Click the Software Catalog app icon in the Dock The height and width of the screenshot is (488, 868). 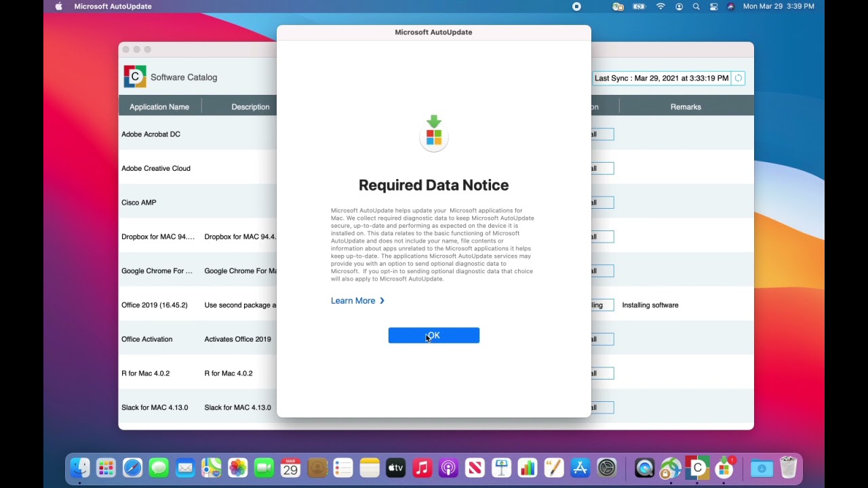point(697,468)
